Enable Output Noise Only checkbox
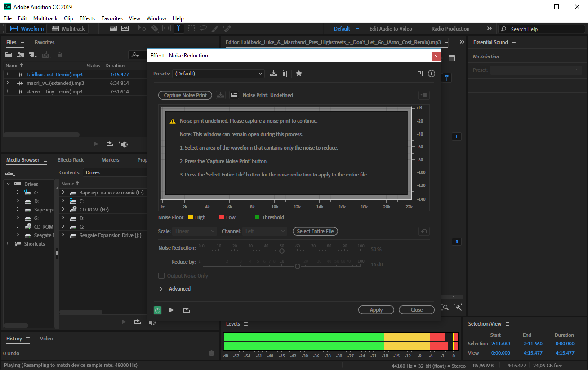This screenshot has height=370, width=588. point(161,276)
